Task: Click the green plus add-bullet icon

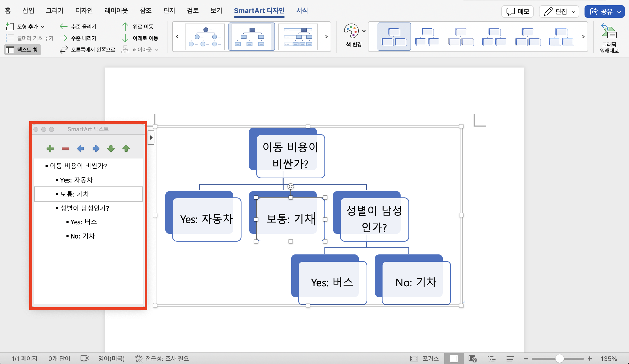Action: coord(50,149)
